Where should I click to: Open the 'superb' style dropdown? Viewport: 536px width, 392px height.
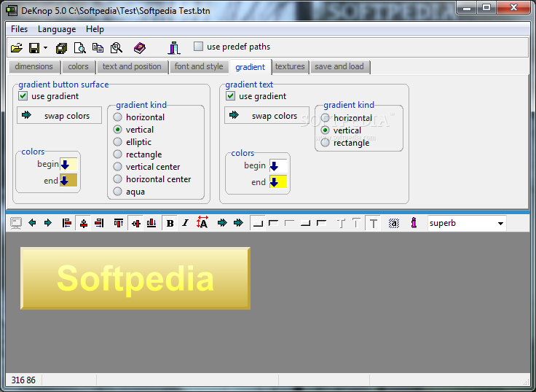pyautogui.click(x=500, y=224)
